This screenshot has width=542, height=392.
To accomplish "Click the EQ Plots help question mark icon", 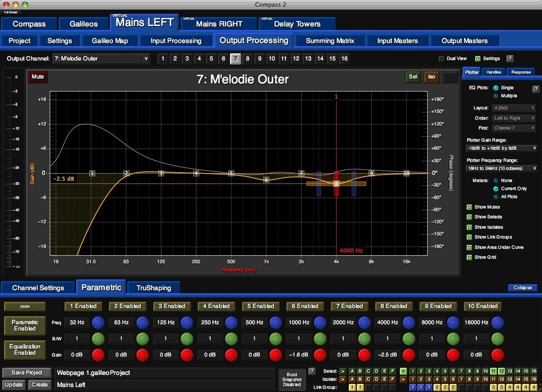I will point(536,89).
